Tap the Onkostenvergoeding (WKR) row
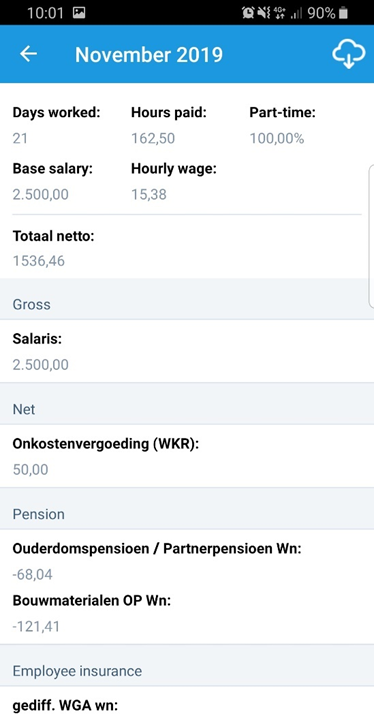Image resolution: width=374 pixels, height=716 pixels. [x=187, y=456]
